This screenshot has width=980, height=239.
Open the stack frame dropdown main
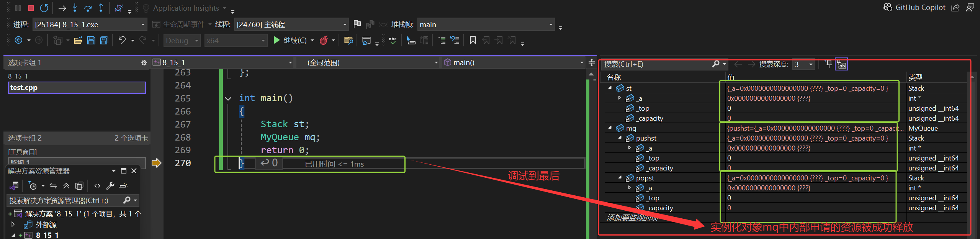pyautogui.click(x=486, y=25)
